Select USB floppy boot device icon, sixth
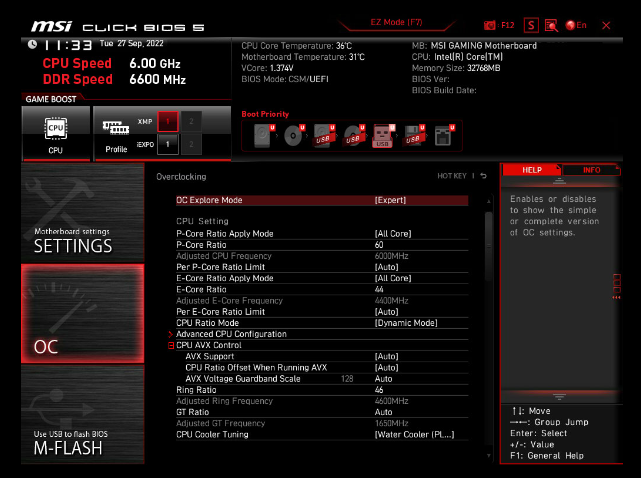The image size is (641, 478). (x=414, y=135)
